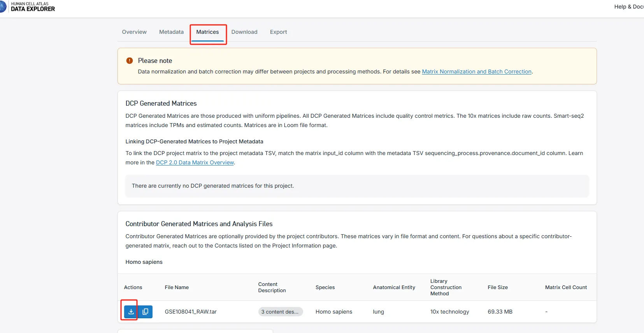Open Matrix Normalization and Batch Correction link

pos(477,71)
